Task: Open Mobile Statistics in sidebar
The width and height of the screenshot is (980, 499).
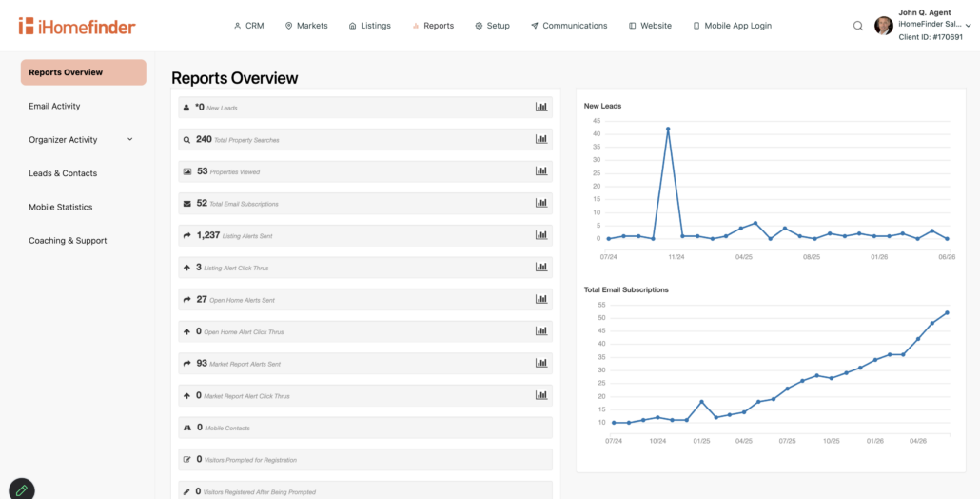Action: (61, 207)
